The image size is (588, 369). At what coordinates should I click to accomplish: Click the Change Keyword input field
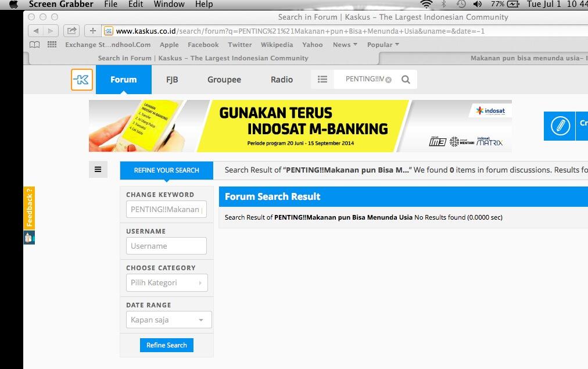pos(167,209)
